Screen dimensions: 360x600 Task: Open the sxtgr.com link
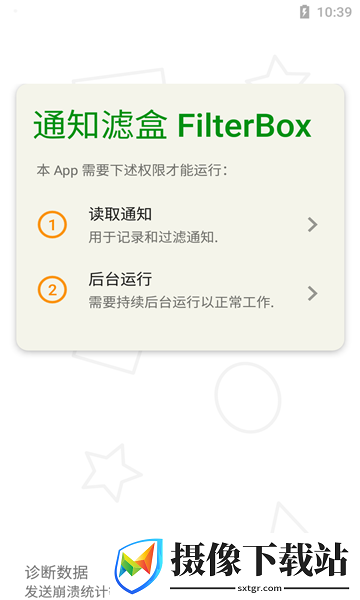click(x=259, y=588)
